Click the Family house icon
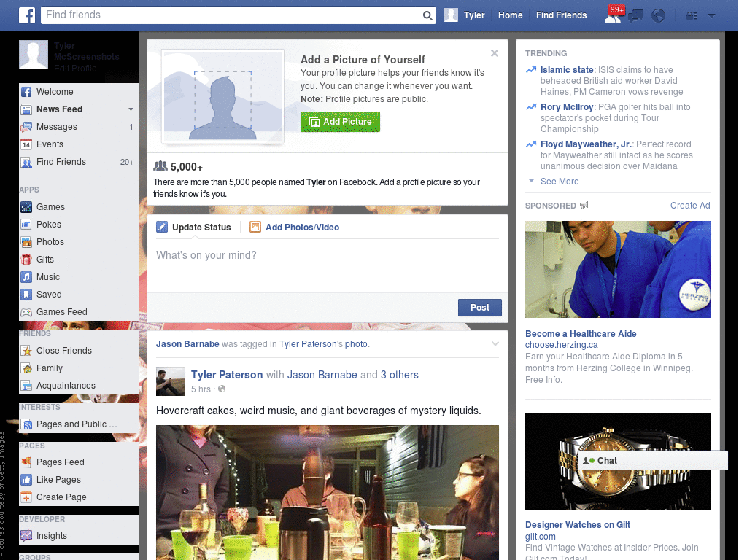Screen dimensions: 747x560 point(26,368)
